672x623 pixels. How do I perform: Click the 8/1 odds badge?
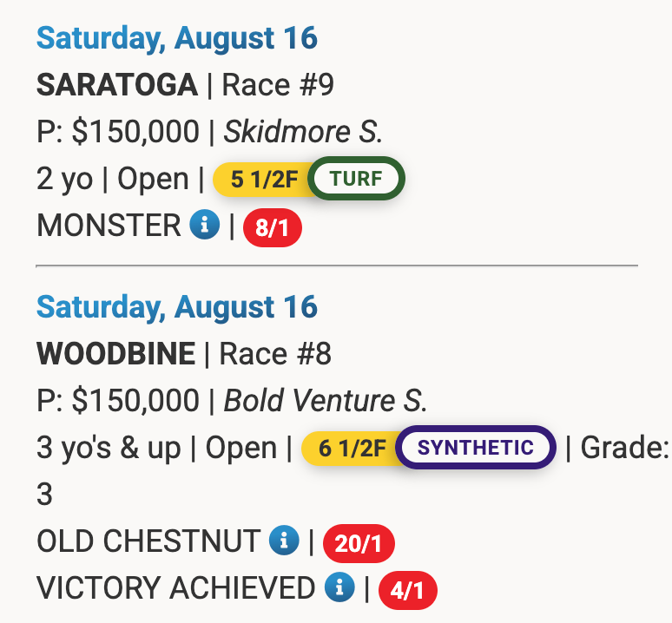coord(272,229)
